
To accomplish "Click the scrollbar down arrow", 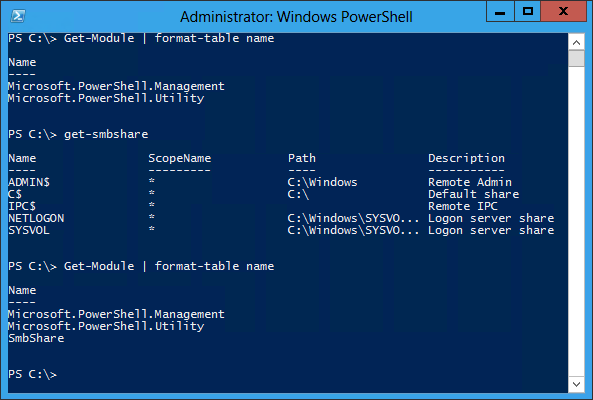I will coord(576,384).
